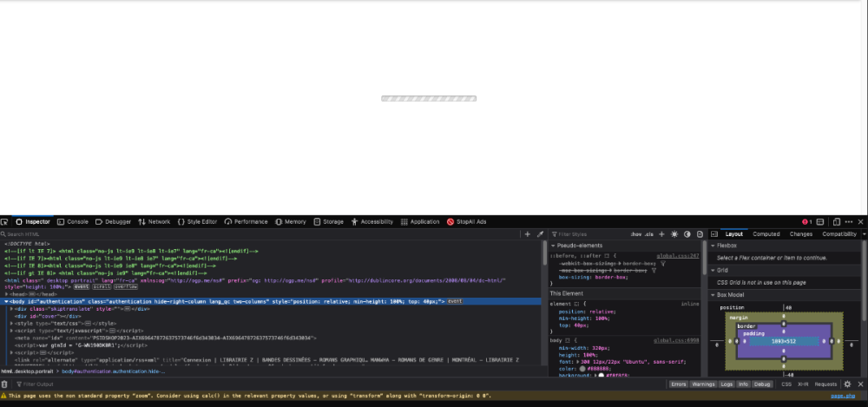Toggle dark color scheme simulation
Image resolution: width=868 pixels, height=407 pixels.
(x=687, y=234)
